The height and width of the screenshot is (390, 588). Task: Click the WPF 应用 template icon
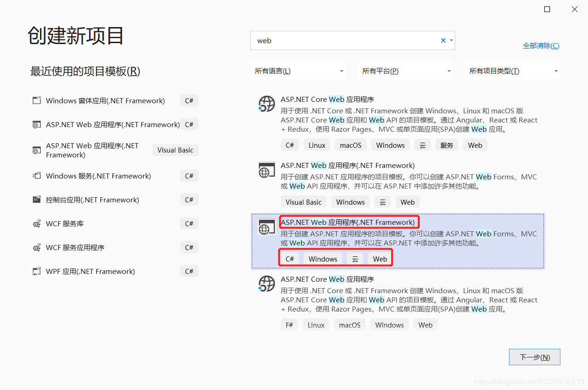point(37,271)
